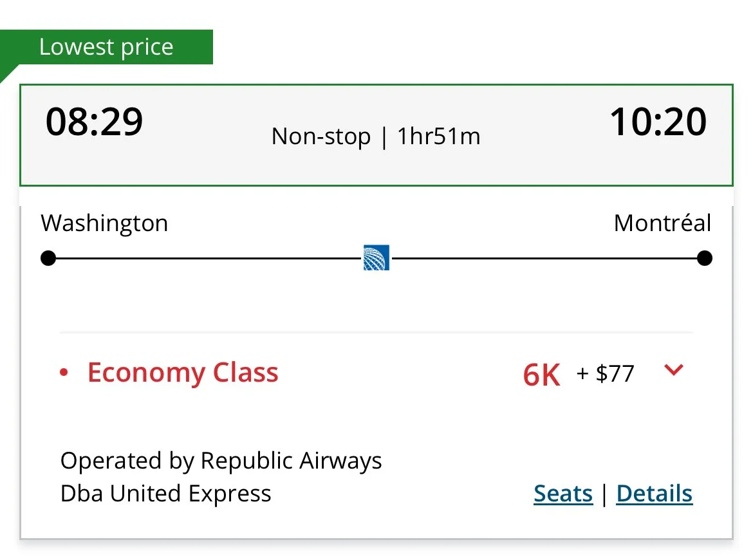Click the 10:20 arrival time
The image size is (753, 560).
[x=658, y=122]
